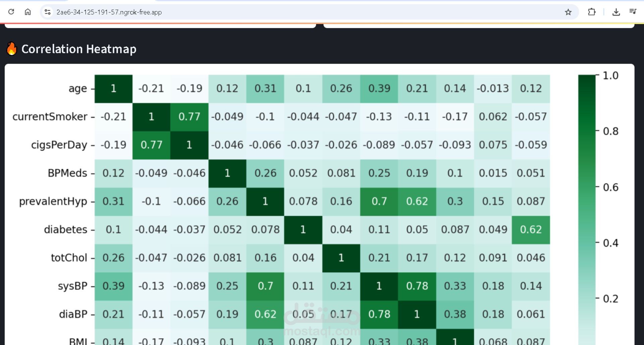
Task: Click the 0.3 cell in prevalentHyp row
Action: point(455,202)
